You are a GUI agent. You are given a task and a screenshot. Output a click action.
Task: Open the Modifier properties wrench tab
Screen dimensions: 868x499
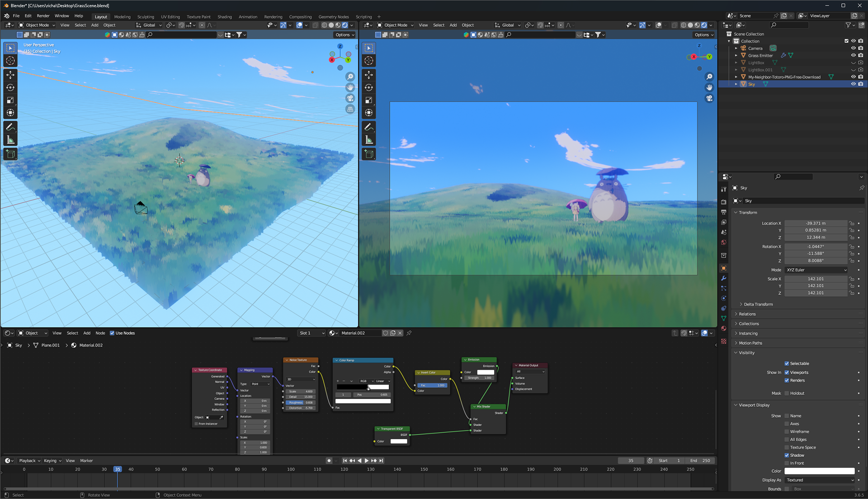tap(723, 278)
